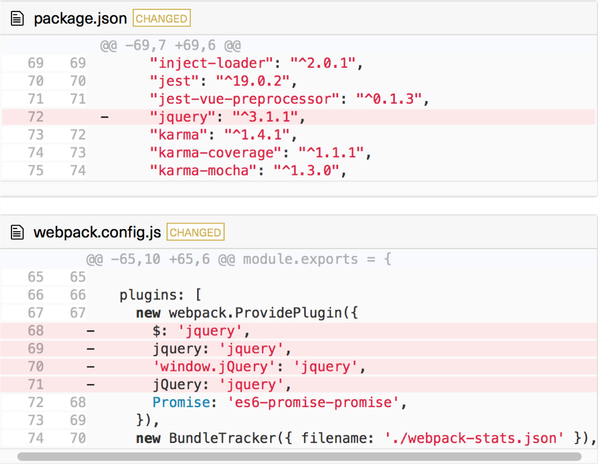Viewport: 600px width, 464px height.
Task: Click the minus marker on the jQuery: 'jquery' line
Action: click(90, 384)
